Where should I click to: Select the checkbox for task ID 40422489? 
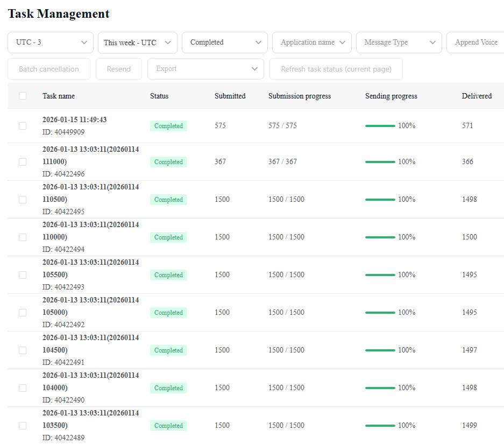pyautogui.click(x=23, y=425)
